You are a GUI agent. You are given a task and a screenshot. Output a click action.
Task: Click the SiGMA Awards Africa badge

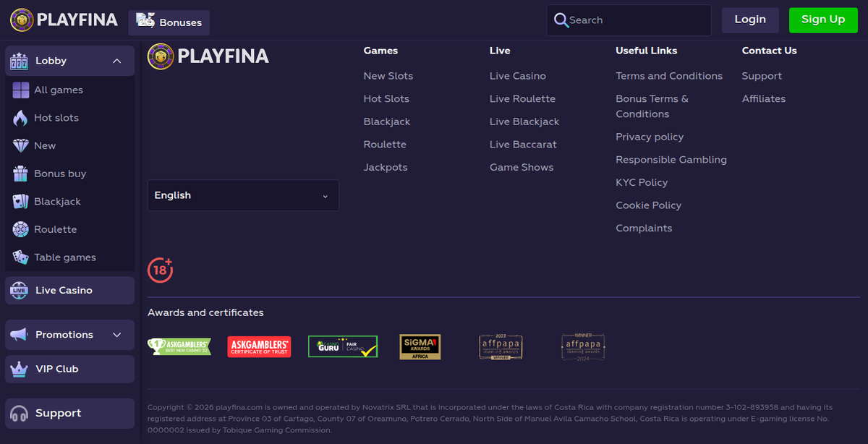tap(420, 347)
